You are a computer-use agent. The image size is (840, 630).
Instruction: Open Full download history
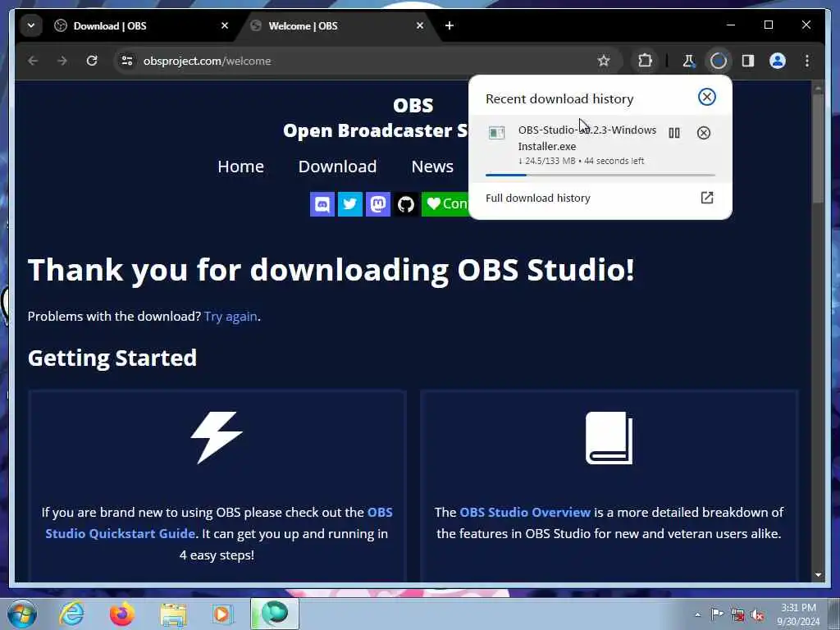pos(537,198)
